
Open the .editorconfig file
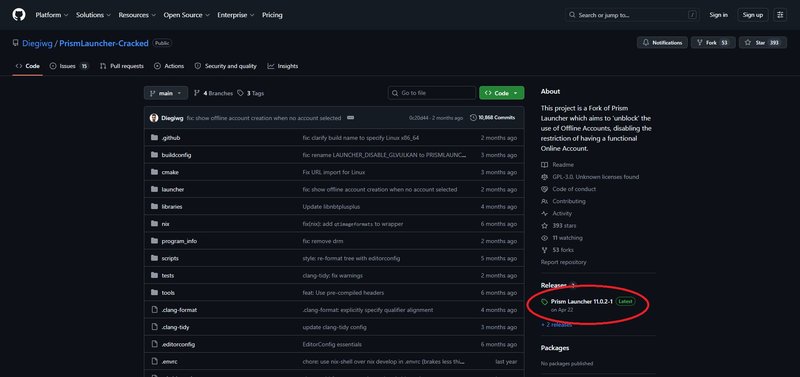(178, 344)
